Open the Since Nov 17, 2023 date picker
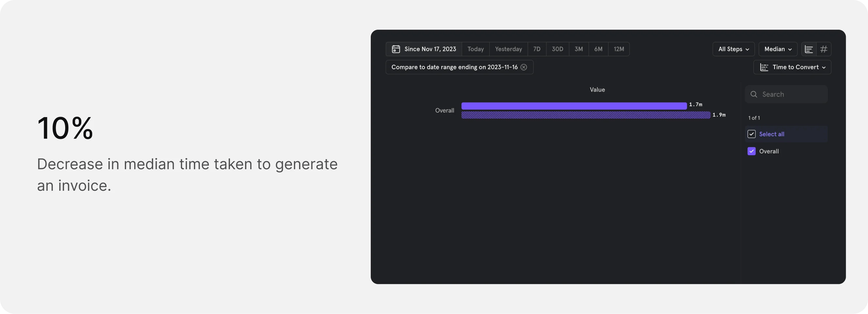 point(430,49)
